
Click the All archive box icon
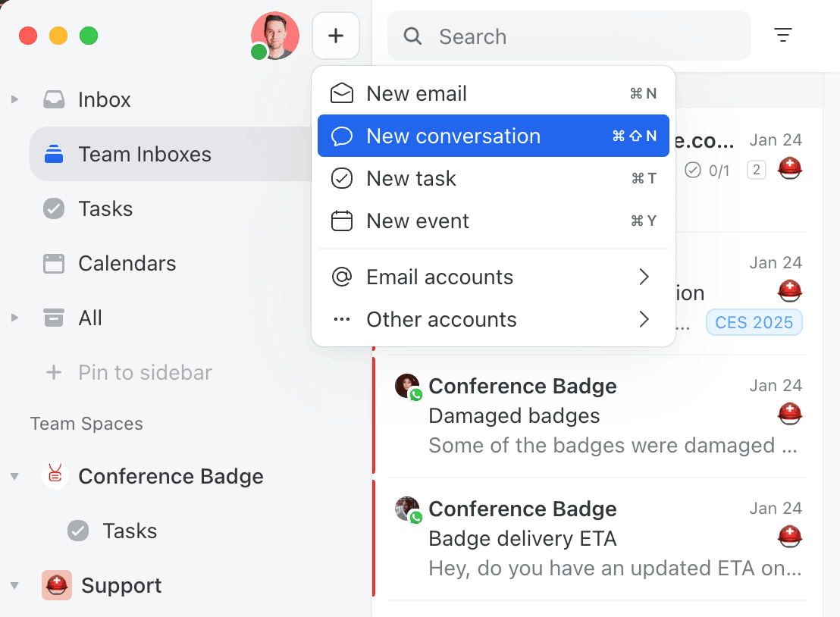(54, 318)
